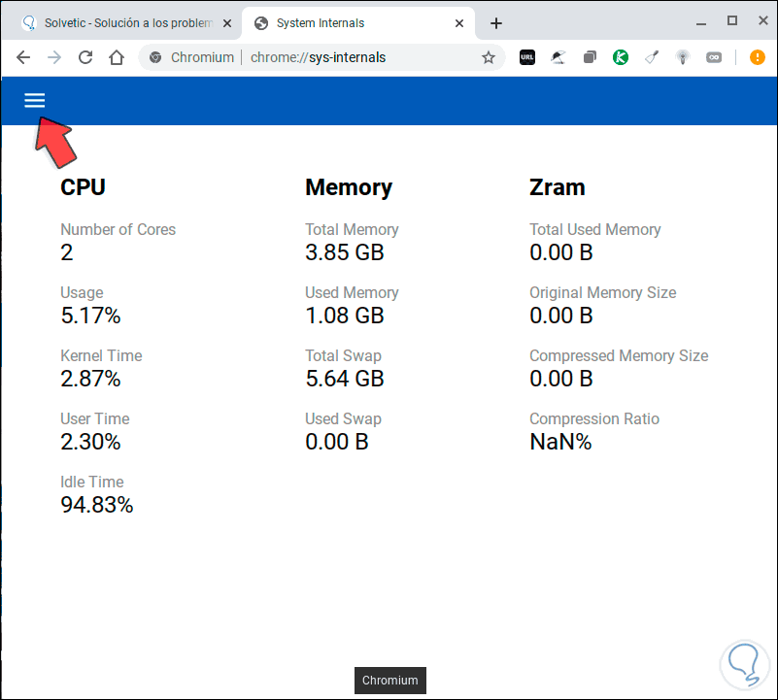Click the black URL extension icon
The width and height of the screenshot is (778, 700).
click(527, 57)
